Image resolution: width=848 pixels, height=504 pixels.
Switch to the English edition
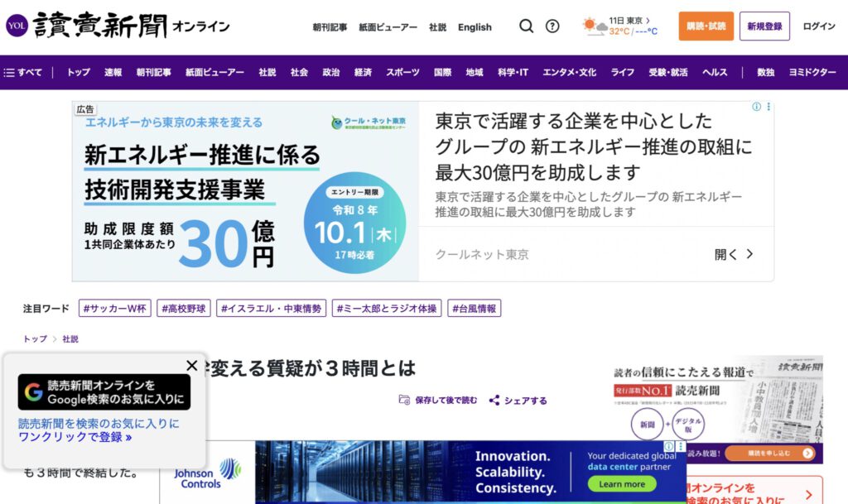(475, 27)
